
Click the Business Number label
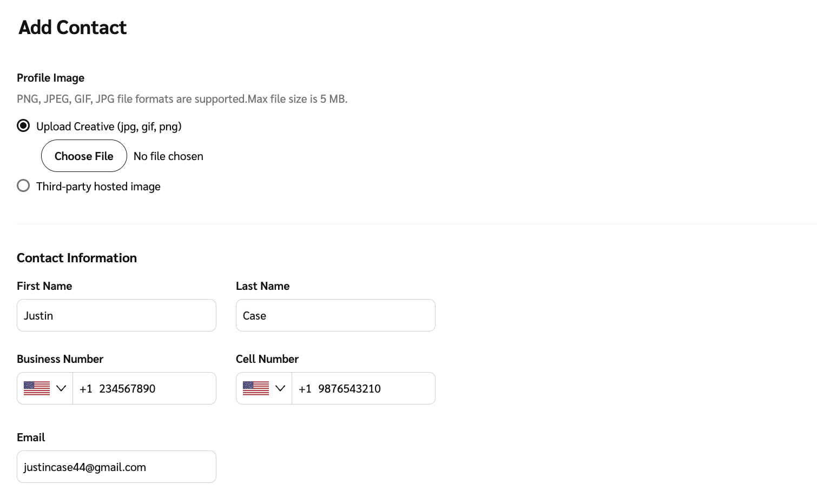[x=60, y=359]
